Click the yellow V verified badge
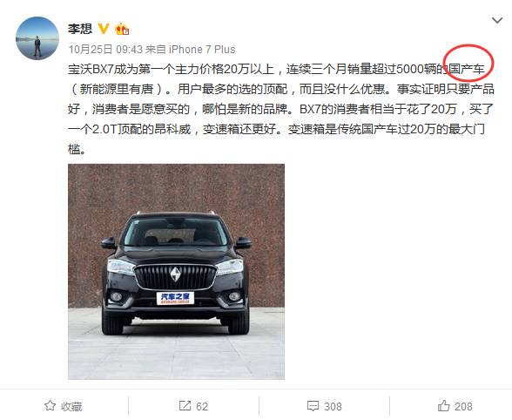This screenshot has width=512, height=420. pyautogui.click(x=104, y=29)
